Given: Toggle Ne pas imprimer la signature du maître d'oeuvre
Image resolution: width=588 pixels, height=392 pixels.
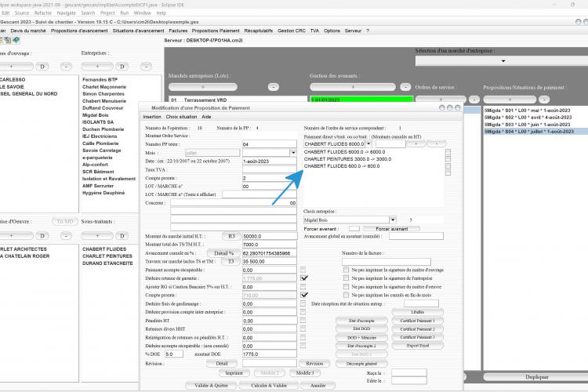Looking at the screenshot, I should click(346, 287).
